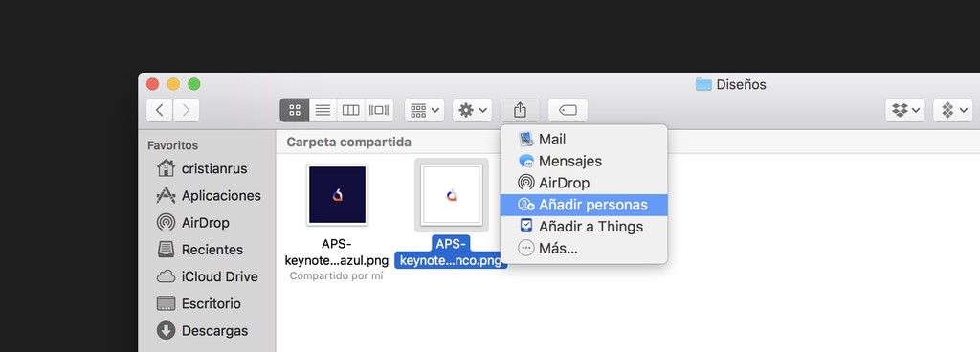980x352 pixels.
Task: Switch to column view mode
Action: [x=350, y=110]
